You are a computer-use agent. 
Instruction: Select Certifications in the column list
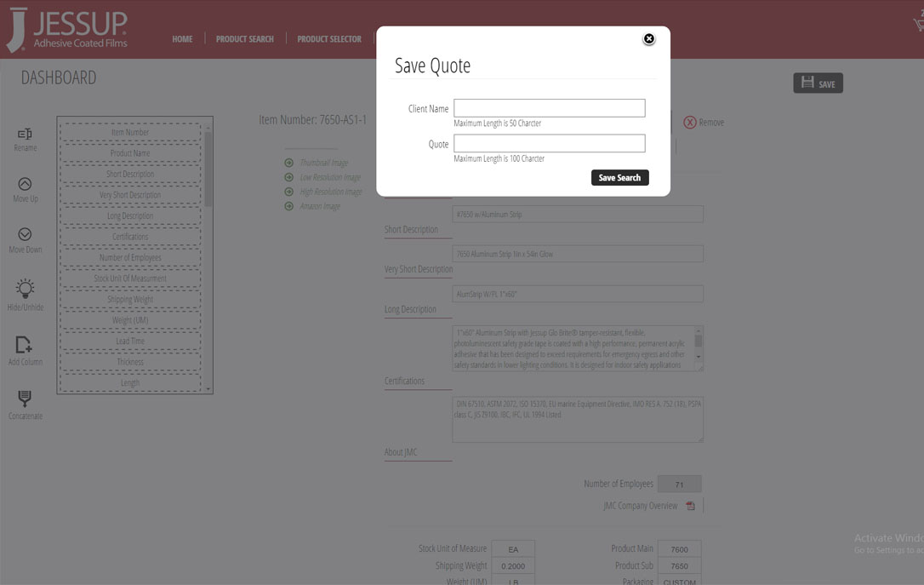(x=130, y=237)
